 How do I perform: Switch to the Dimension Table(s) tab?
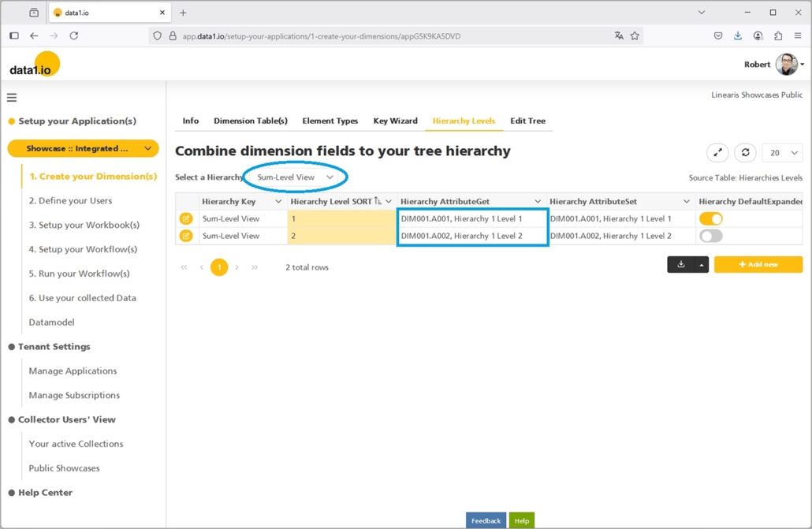point(251,121)
